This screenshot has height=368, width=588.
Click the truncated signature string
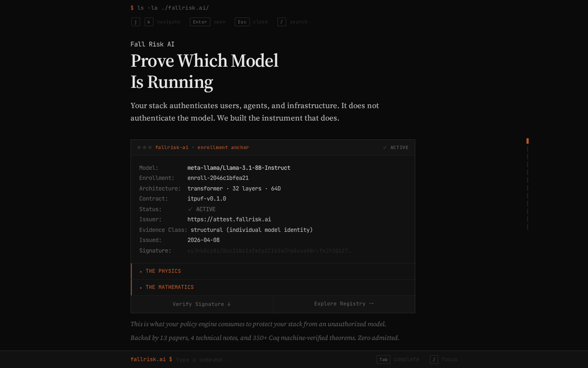pyautogui.click(x=269, y=251)
